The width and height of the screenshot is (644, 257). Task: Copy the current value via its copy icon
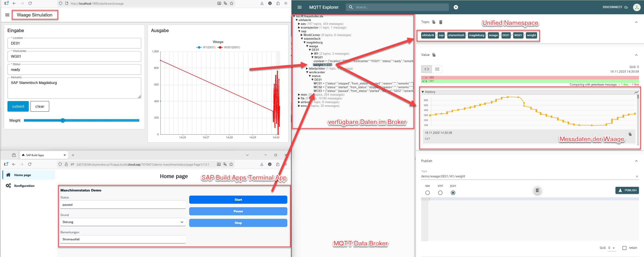[434, 55]
